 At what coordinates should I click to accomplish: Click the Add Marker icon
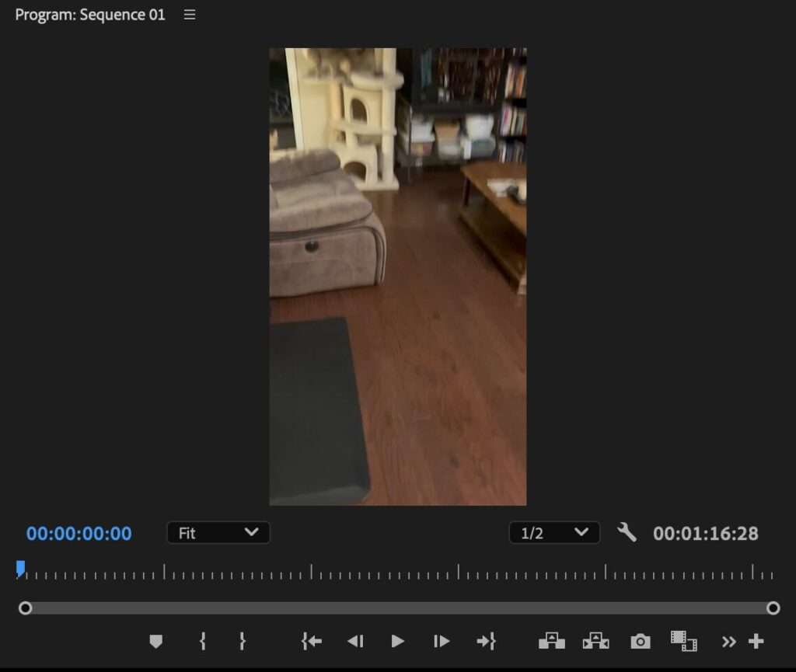[x=156, y=642]
